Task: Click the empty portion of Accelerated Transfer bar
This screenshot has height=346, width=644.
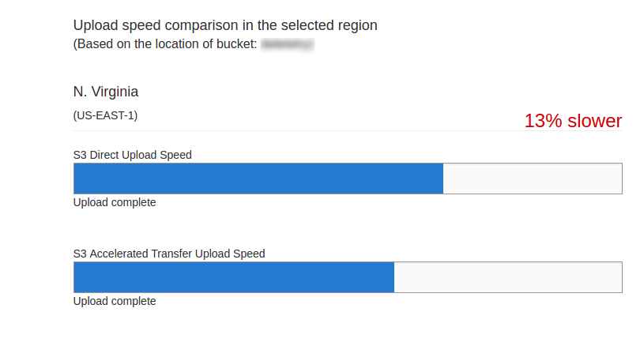Action: (x=508, y=277)
